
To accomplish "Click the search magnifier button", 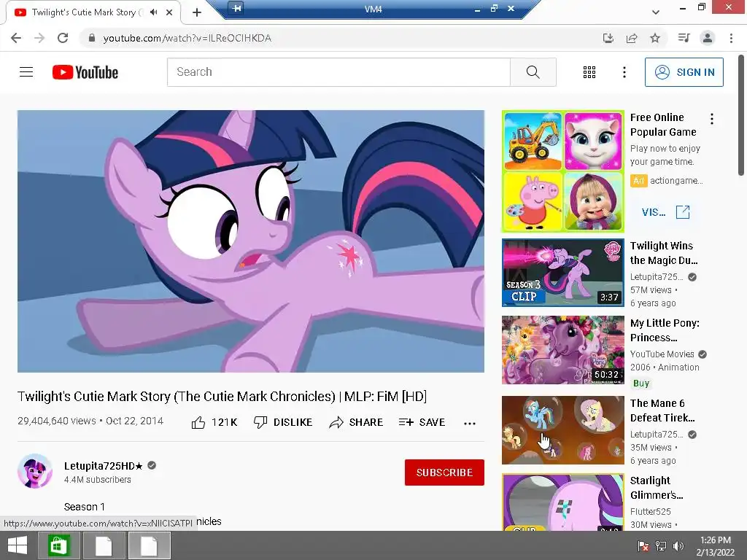I will tap(533, 72).
